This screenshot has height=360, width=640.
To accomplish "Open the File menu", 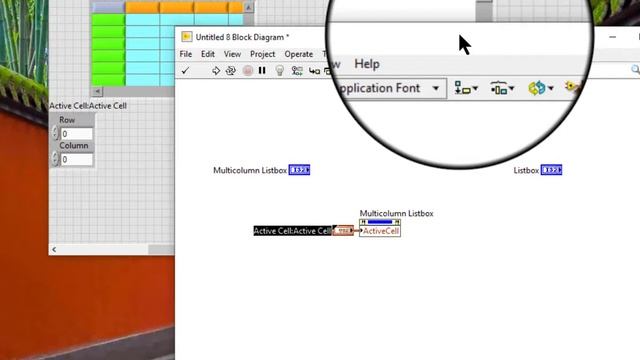I will tap(186, 54).
